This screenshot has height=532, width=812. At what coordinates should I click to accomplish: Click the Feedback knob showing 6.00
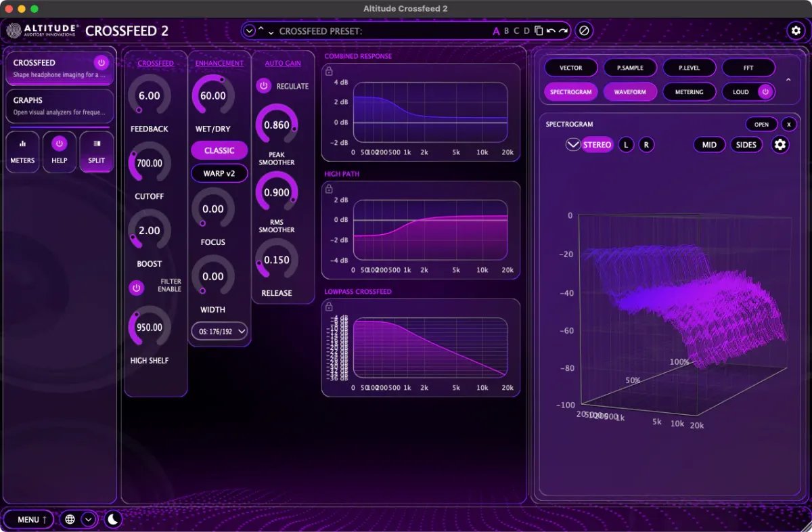[149, 95]
